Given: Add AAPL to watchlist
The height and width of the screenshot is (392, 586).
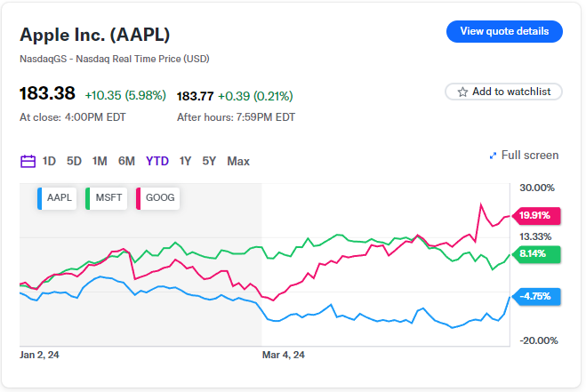Looking at the screenshot, I should coord(503,92).
